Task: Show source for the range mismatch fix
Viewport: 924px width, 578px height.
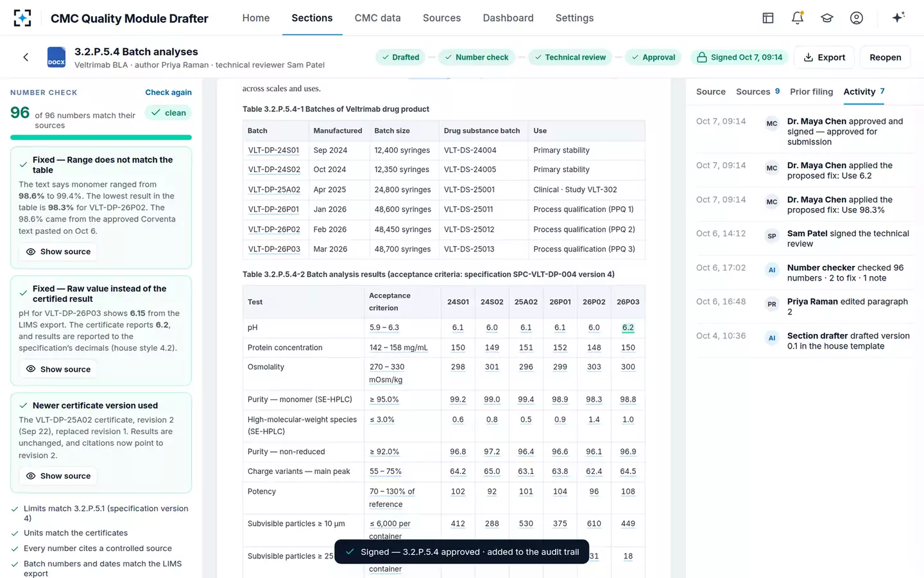Action: tap(58, 252)
